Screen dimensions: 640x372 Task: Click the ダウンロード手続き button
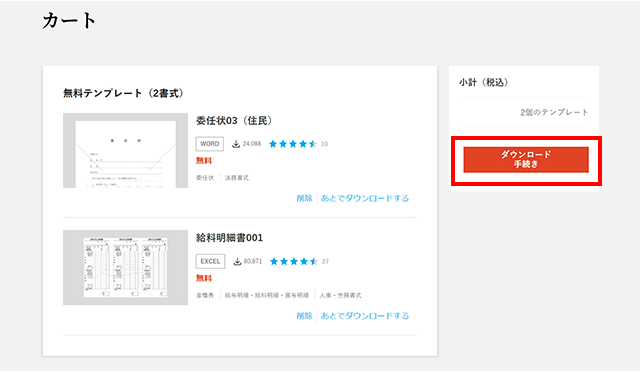click(526, 159)
